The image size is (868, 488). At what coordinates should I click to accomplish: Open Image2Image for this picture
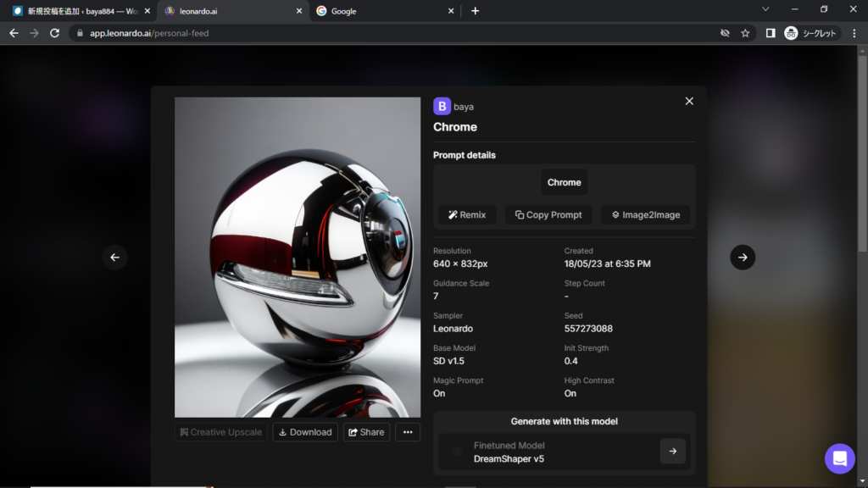point(645,215)
